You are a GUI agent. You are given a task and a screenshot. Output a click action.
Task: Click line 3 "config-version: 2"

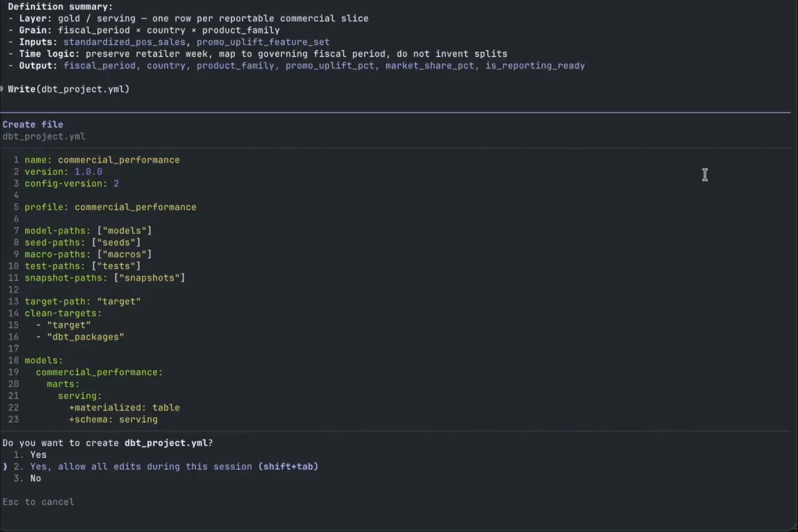click(x=72, y=184)
